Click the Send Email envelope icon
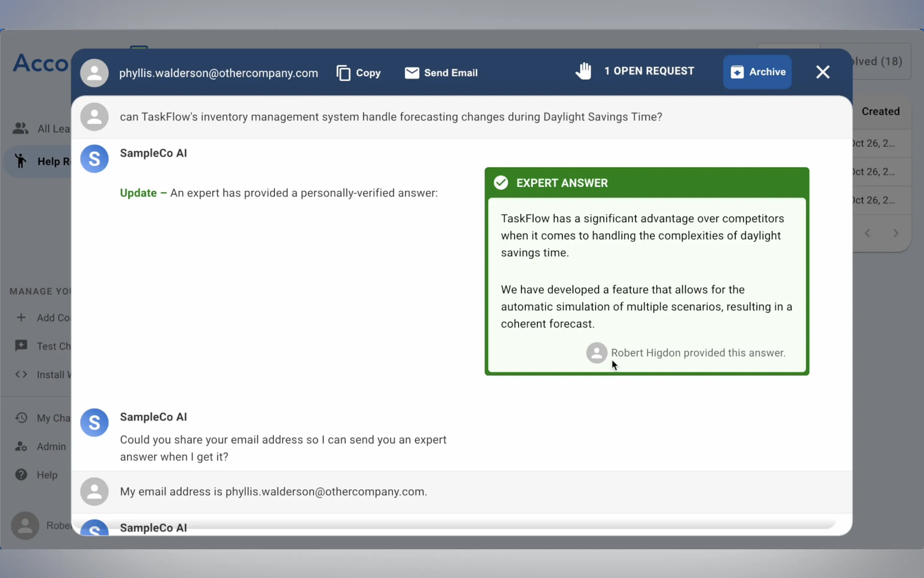The height and width of the screenshot is (578, 924). click(x=412, y=73)
